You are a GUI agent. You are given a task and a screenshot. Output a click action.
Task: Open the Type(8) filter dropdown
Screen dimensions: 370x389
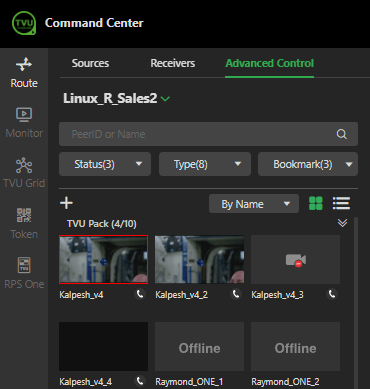(205, 164)
